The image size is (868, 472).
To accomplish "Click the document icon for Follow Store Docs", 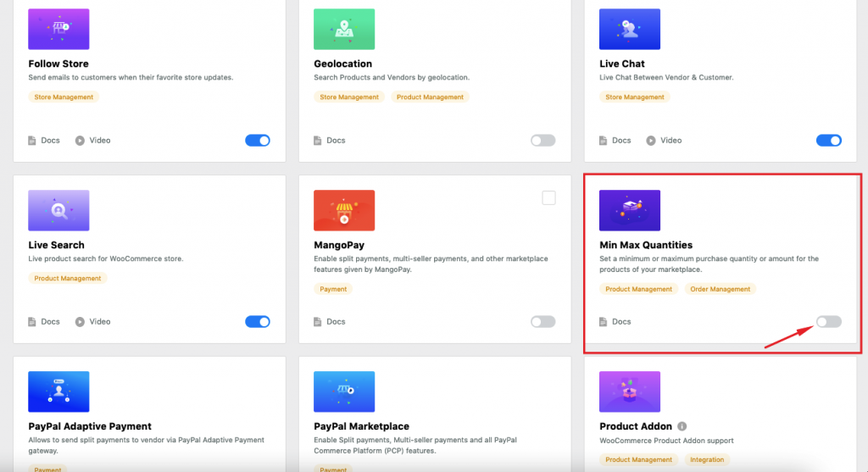I will click(x=32, y=141).
